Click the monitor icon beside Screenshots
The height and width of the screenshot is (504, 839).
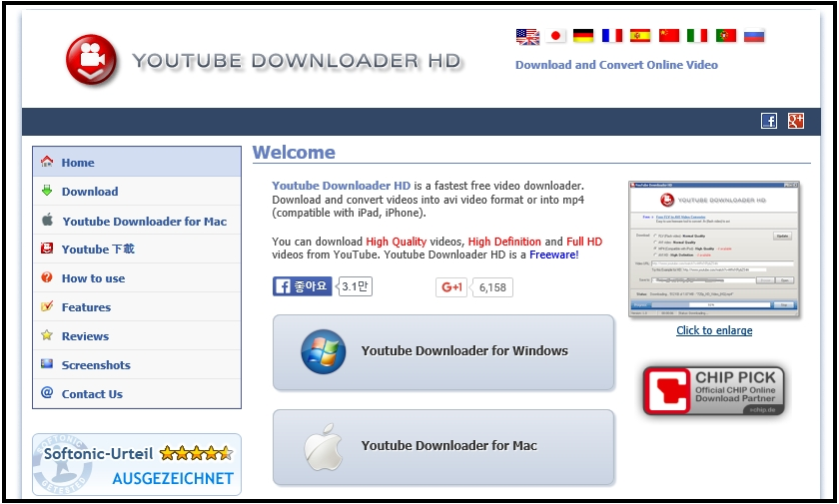point(47,364)
